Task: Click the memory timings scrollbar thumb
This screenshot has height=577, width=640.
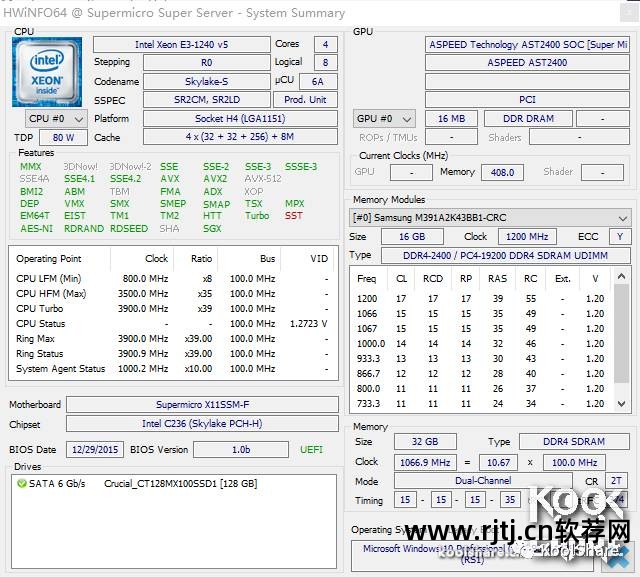Action: pos(621,333)
